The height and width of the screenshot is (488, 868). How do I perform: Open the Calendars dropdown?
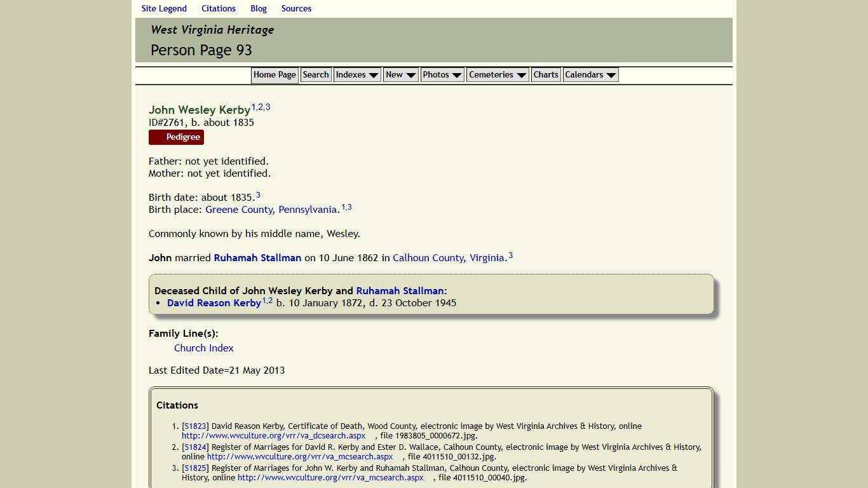[x=585, y=74]
